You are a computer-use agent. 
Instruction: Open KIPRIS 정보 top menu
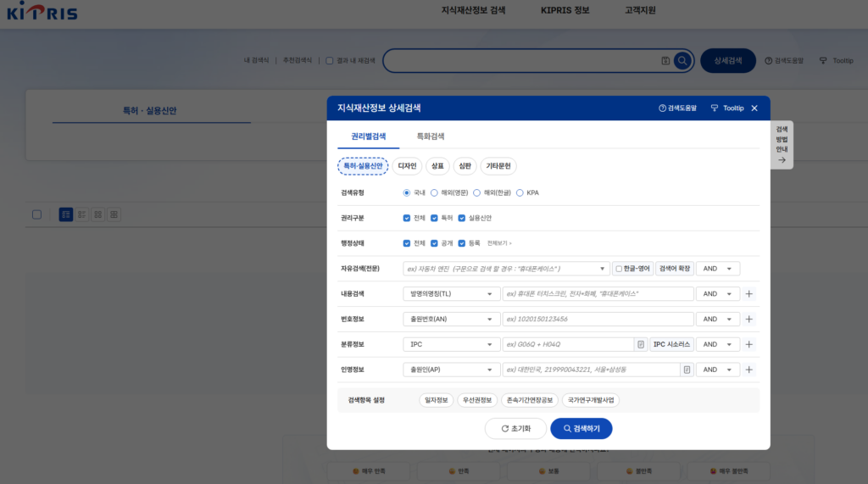pos(565,10)
